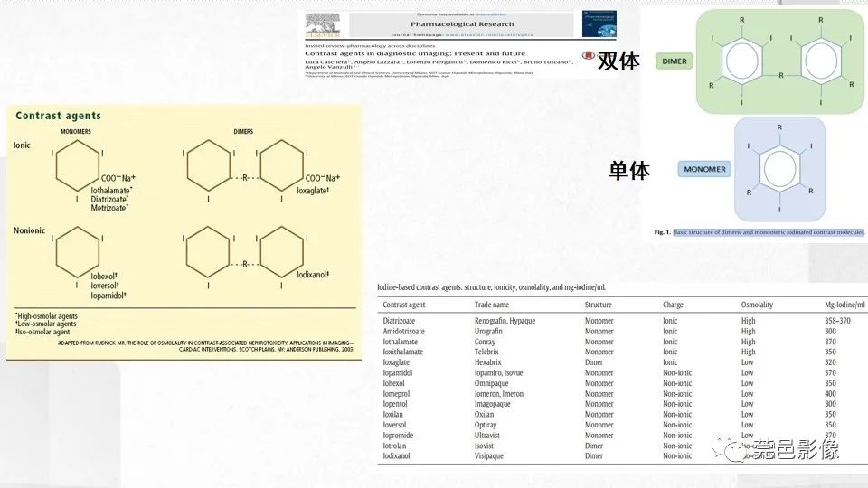Viewport: 868px width, 488px height.
Task: Click the 'Ultravist' trade name cell
Action: (487, 436)
